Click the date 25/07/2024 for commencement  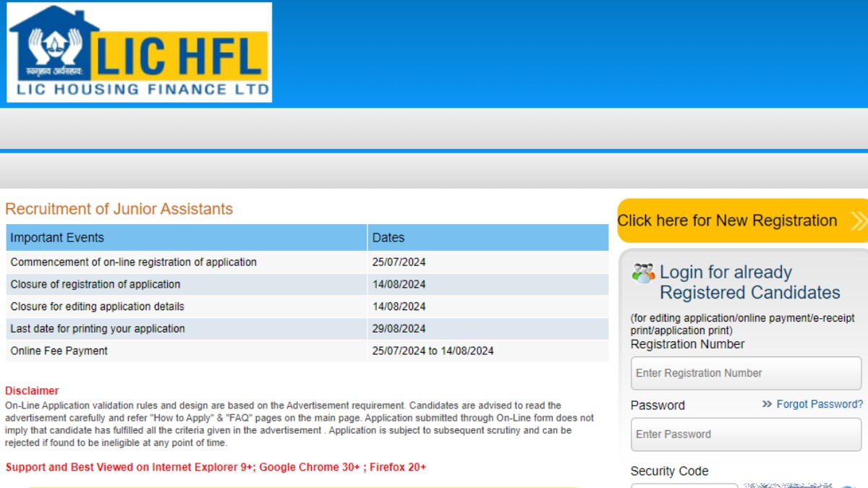399,262
